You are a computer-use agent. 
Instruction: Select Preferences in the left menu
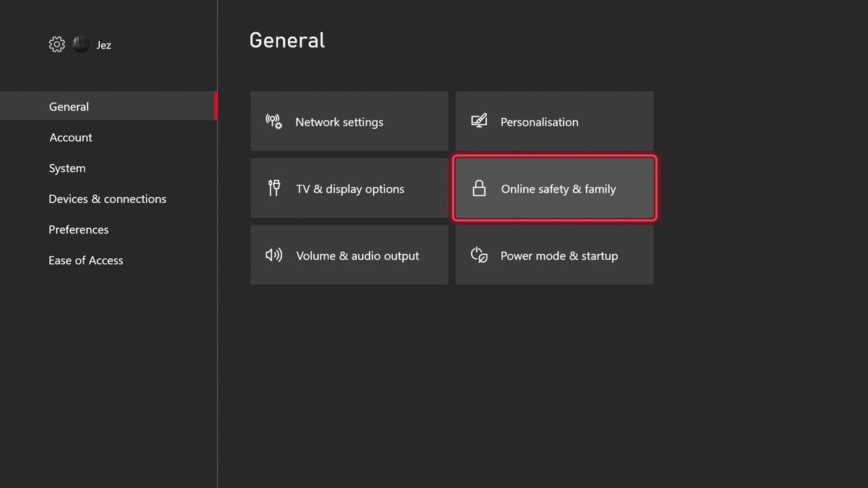[78, 229]
